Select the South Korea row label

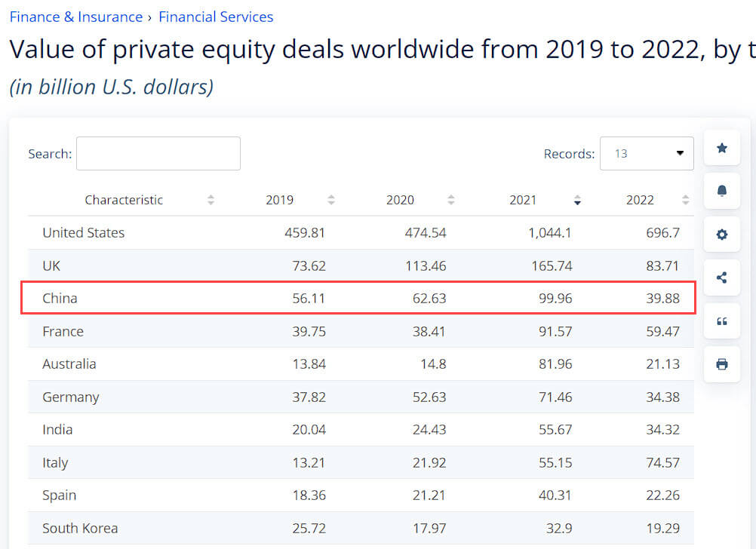[80, 529]
